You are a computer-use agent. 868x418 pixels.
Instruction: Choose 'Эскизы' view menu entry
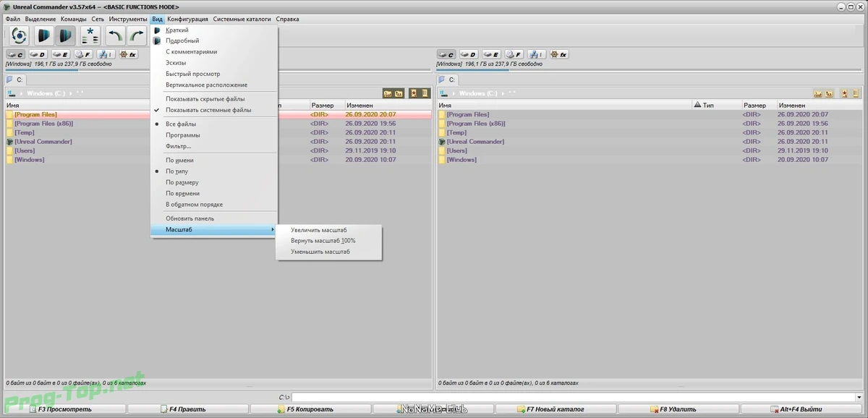213,63
